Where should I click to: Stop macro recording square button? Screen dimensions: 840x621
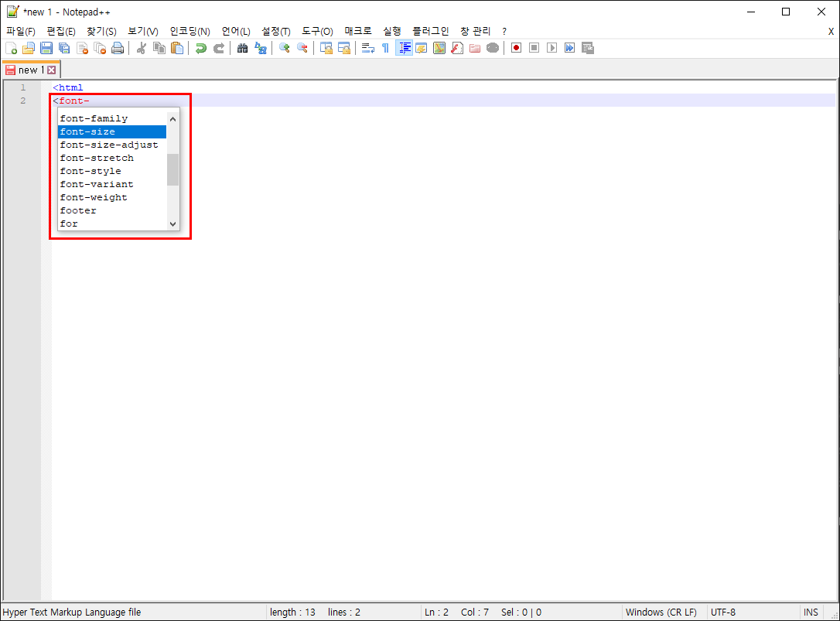click(x=534, y=48)
